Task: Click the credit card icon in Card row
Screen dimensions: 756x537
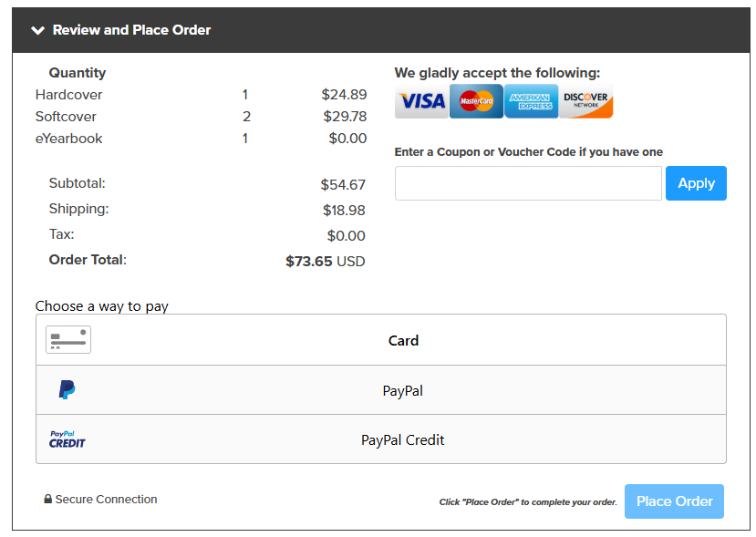Action: pos(68,340)
